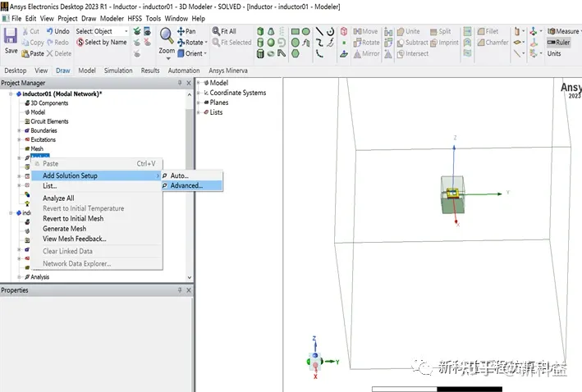
Task: Close the Project Manager panel
Action: pos(189,83)
